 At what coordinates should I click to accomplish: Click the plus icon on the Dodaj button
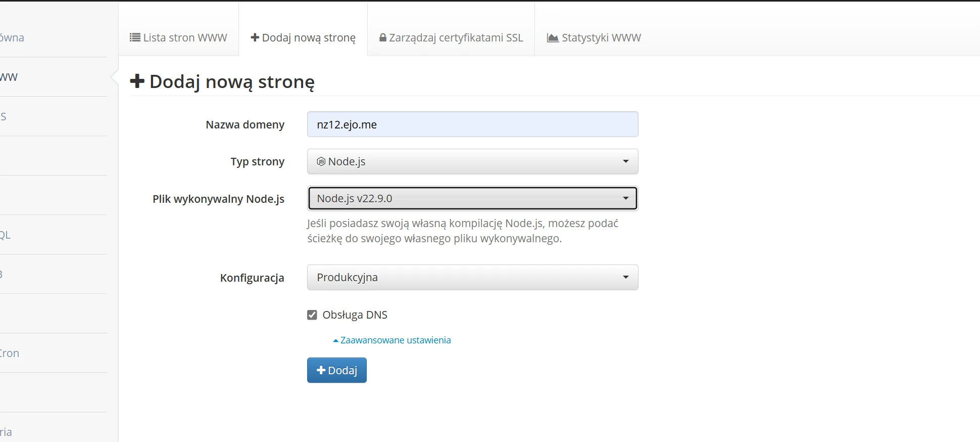point(321,371)
